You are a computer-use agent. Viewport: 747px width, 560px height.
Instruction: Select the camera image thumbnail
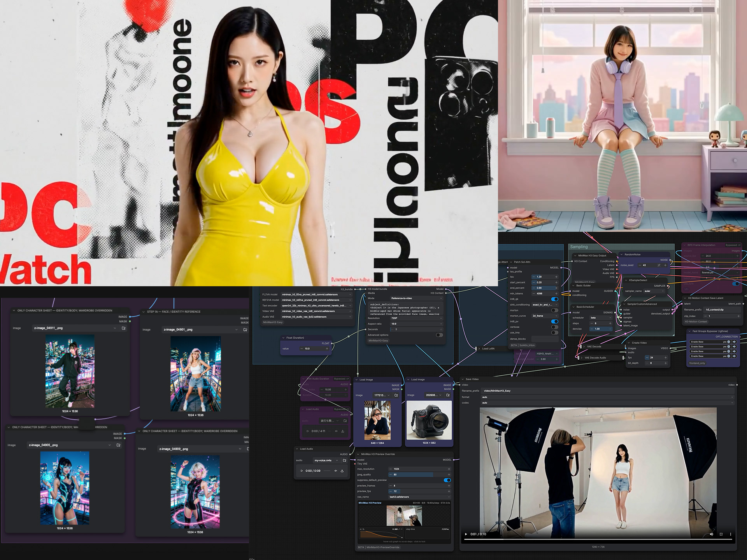pyautogui.click(x=429, y=420)
